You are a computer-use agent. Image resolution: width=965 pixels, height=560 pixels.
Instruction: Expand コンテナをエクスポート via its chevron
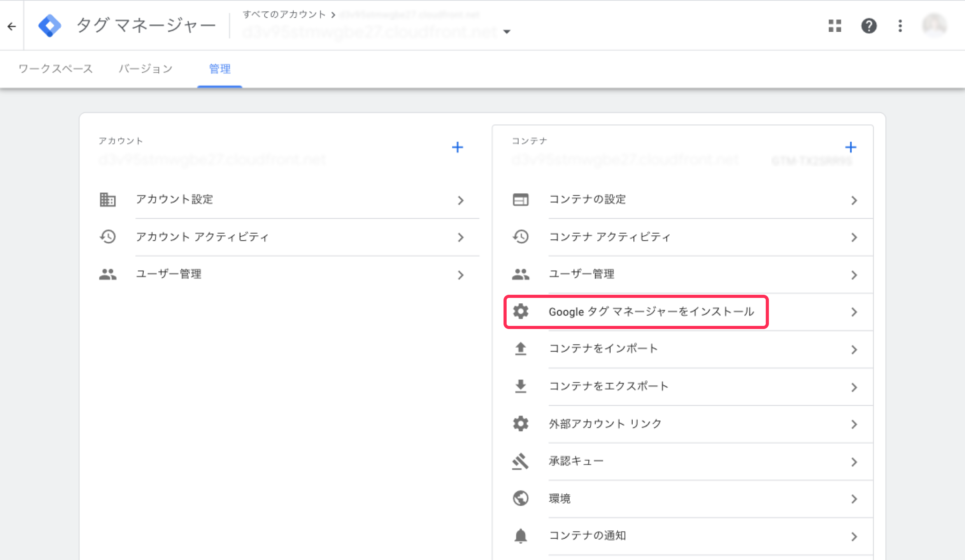coord(854,387)
